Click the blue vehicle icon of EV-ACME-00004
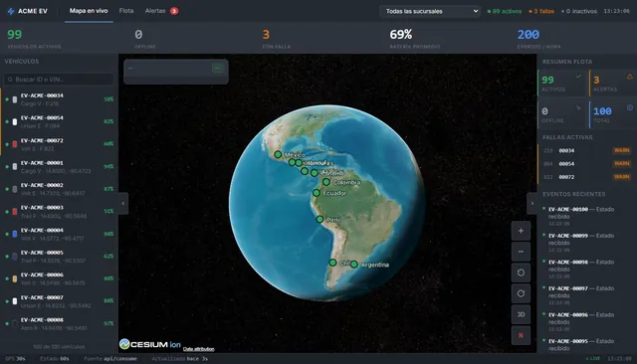 coord(15,234)
